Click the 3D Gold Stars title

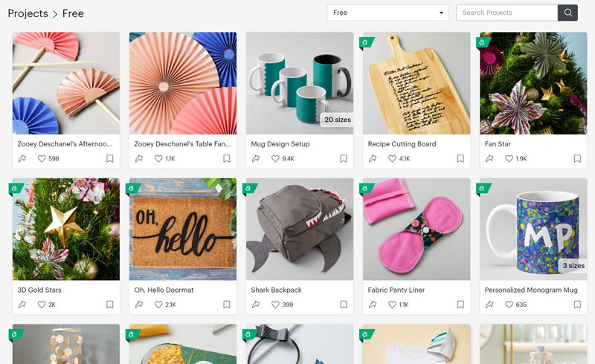[x=39, y=290]
